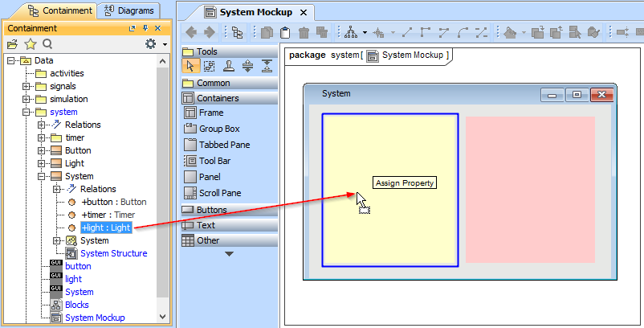The image size is (644, 328).
Task: Click the open folder icon in Containment toolbar
Action: (x=12, y=44)
